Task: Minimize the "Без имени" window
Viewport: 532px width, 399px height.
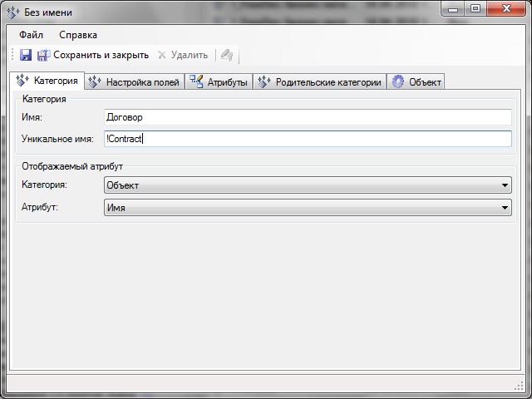Action: [x=453, y=9]
